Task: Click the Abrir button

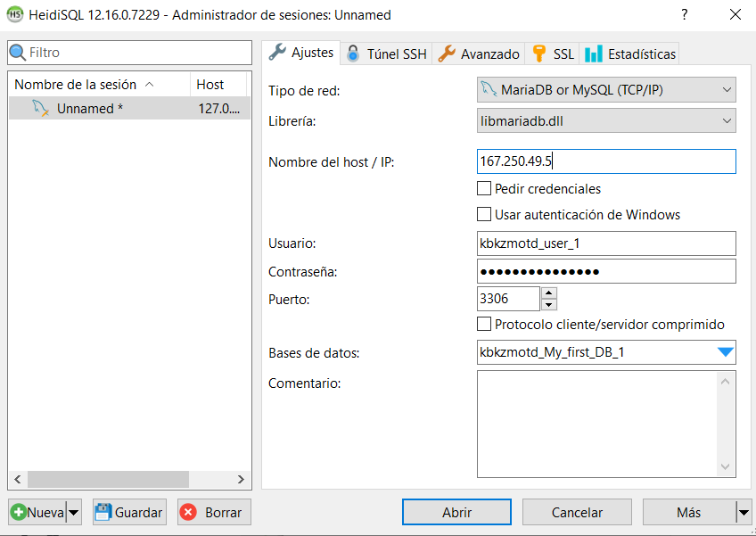Action: (456, 512)
